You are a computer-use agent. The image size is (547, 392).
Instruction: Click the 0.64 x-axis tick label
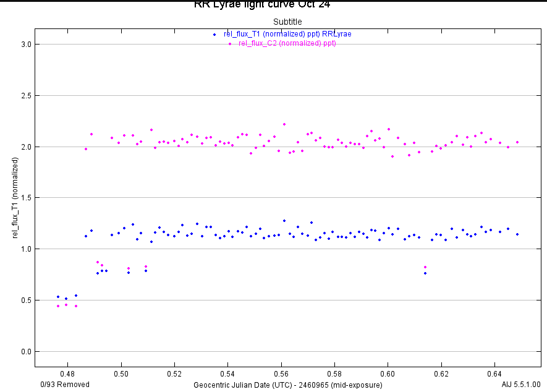[494, 374]
